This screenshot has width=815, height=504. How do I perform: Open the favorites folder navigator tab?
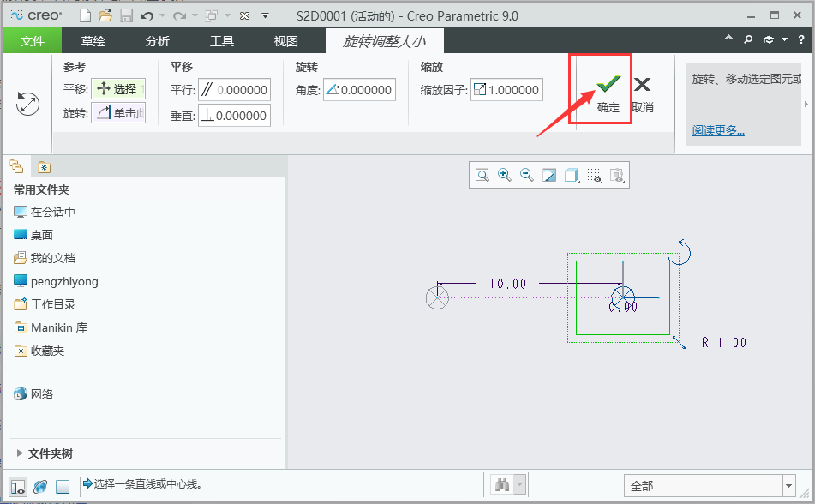click(44, 167)
